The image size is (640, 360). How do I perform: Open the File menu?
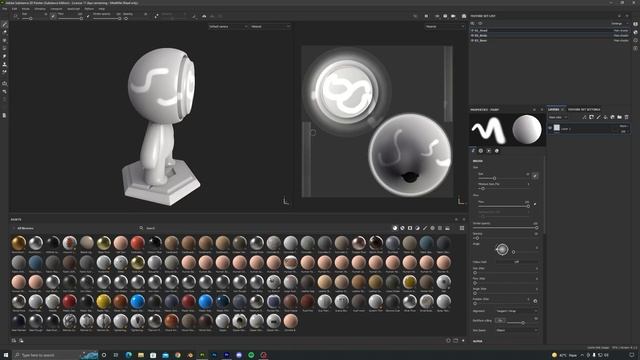coord(4,9)
